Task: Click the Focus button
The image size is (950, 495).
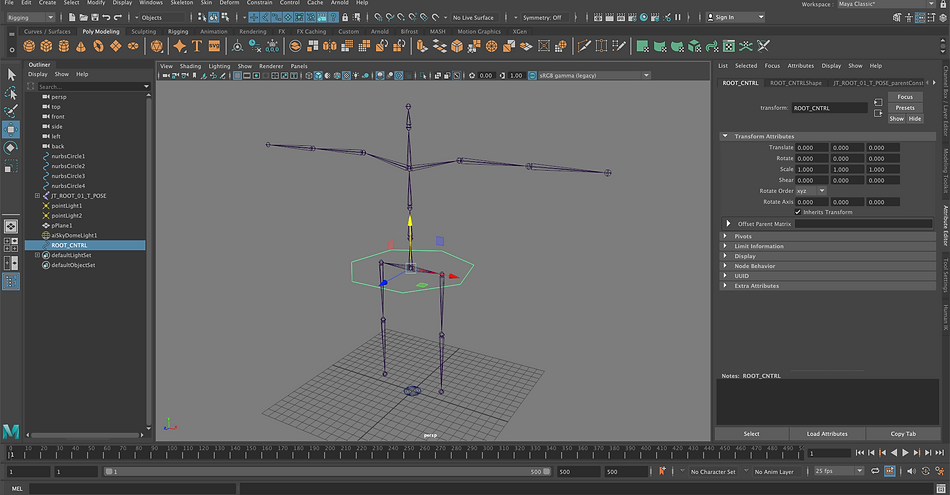Action: tap(905, 97)
